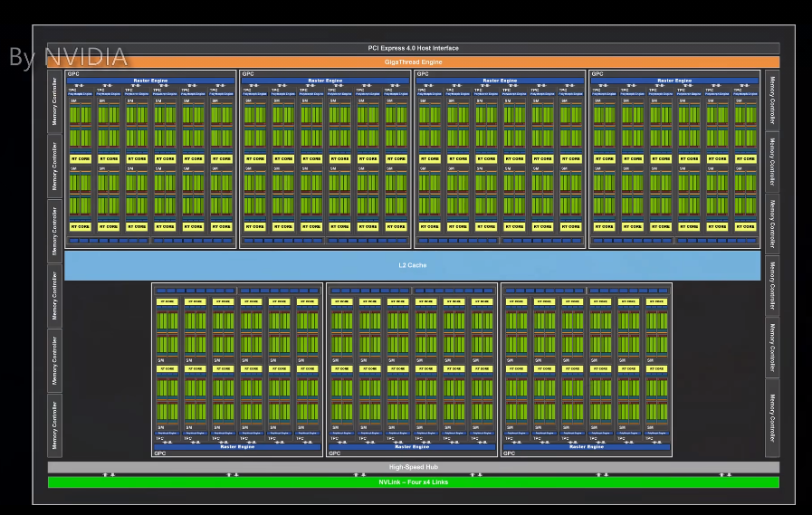The height and width of the screenshot is (515, 812).
Task: Click the blue L2 Cache block
Action: [x=413, y=265]
